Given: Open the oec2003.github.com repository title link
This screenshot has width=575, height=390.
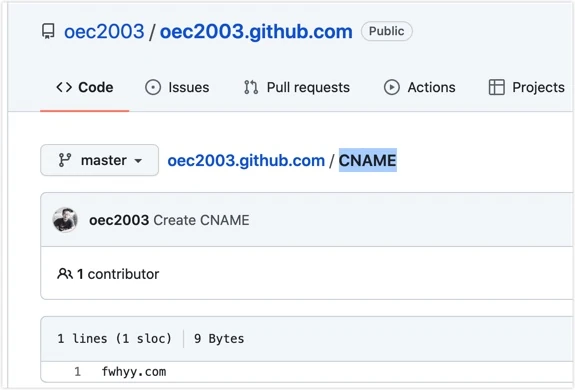Looking at the screenshot, I should [x=256, y=32].
